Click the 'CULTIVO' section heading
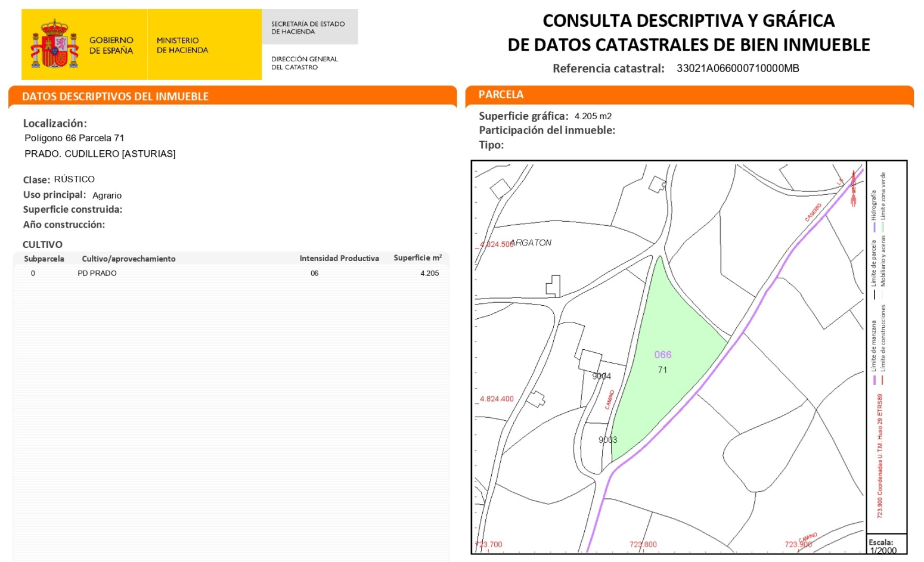 [42, 244]
